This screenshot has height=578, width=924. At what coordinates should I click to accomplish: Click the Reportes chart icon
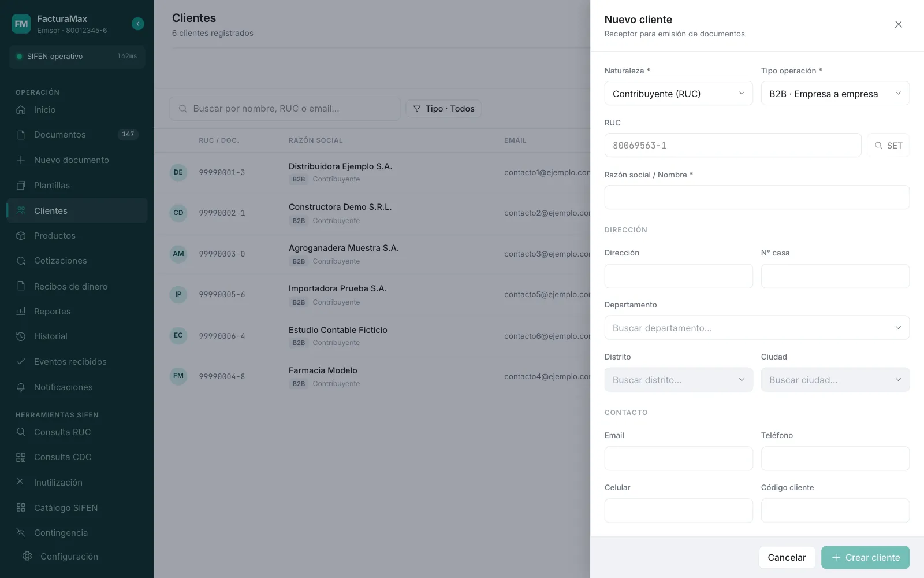tap(21, 312)
